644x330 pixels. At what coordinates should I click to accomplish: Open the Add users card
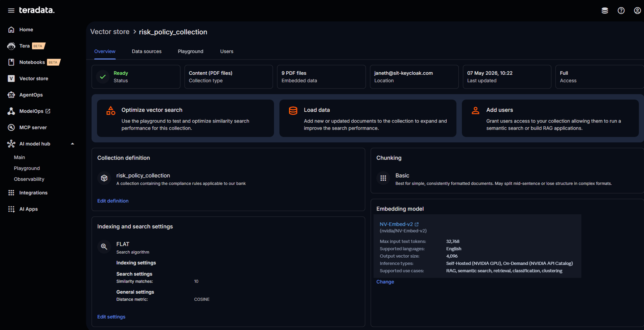tap(550, 118)
